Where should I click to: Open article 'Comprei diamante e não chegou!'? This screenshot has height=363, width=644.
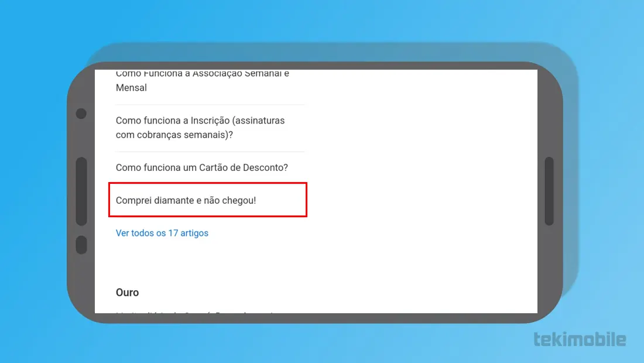(x=186, y=200)
